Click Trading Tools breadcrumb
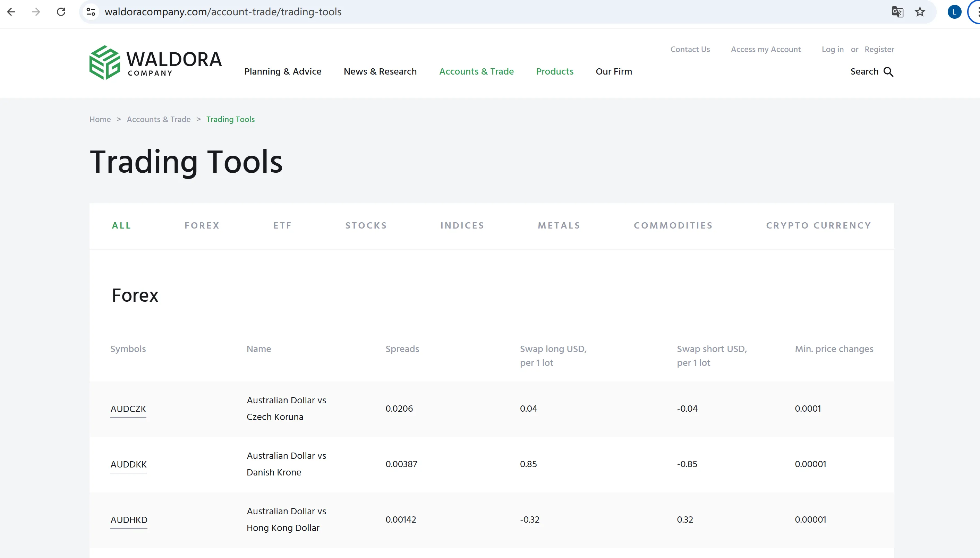Viewport: 980px width, 558px height. coord(230,120)
